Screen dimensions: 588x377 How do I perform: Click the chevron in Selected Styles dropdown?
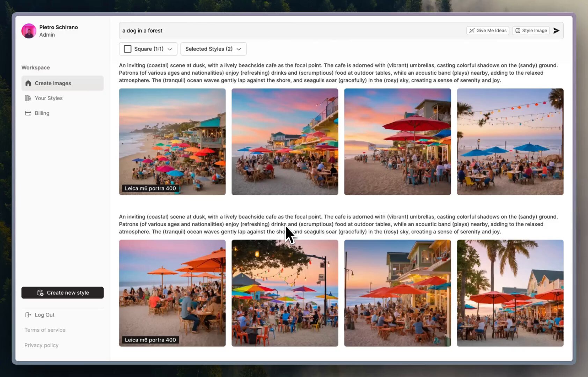239,49
